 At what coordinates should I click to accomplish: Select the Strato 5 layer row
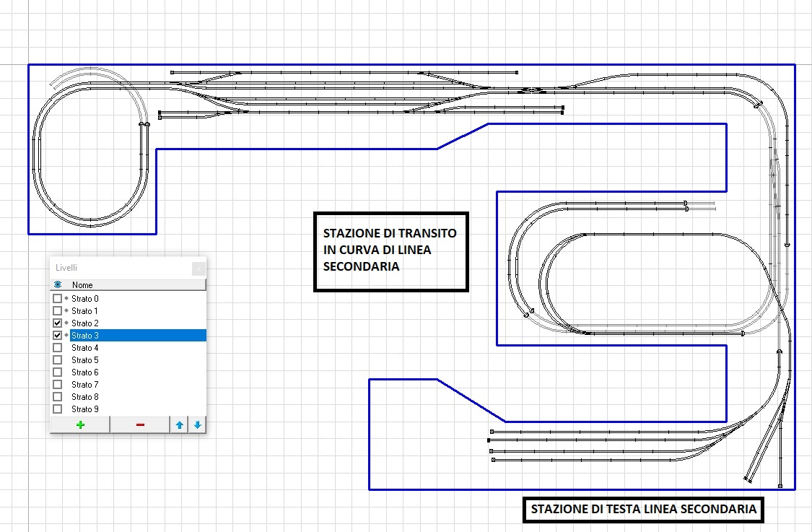point(84,360)
